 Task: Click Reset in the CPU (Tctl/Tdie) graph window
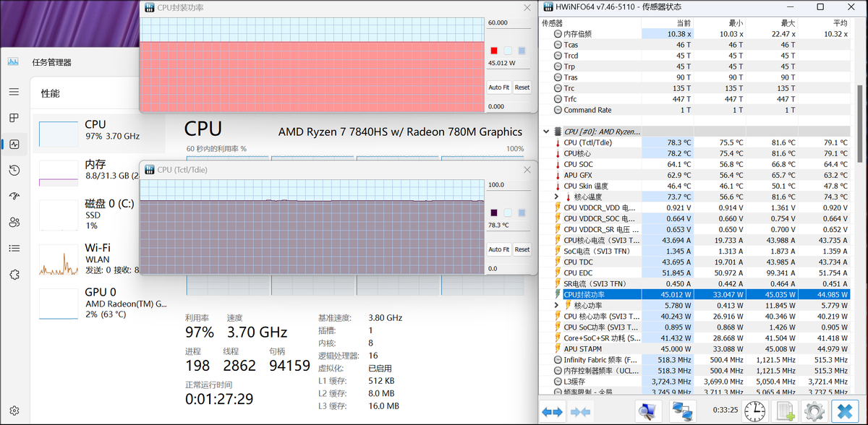click(x=522, y=249)
